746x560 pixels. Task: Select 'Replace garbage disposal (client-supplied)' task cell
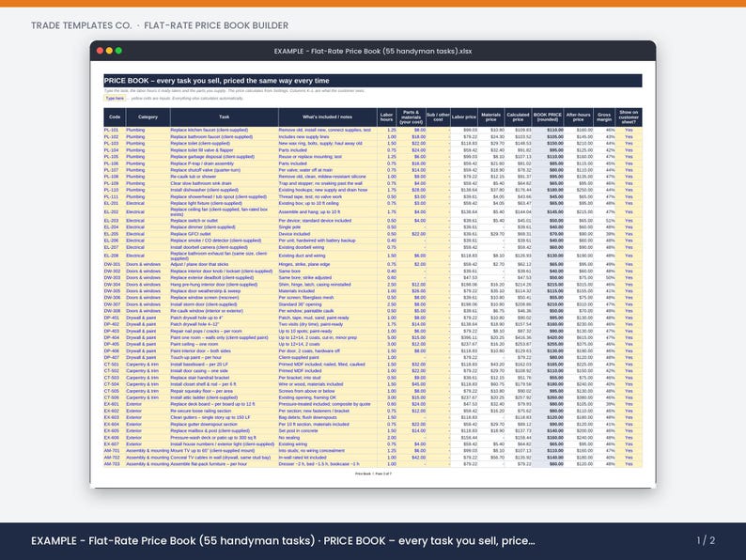pyautogui.click(x=225, y=157)
